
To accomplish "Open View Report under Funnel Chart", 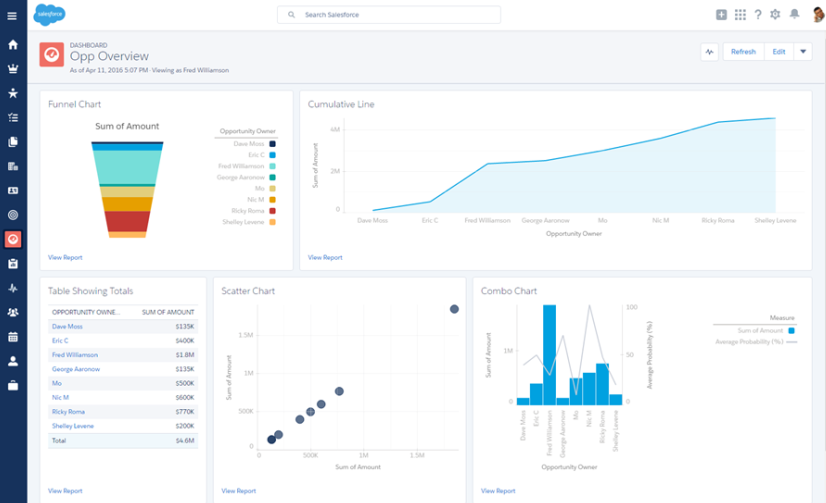I will point(65,258).
